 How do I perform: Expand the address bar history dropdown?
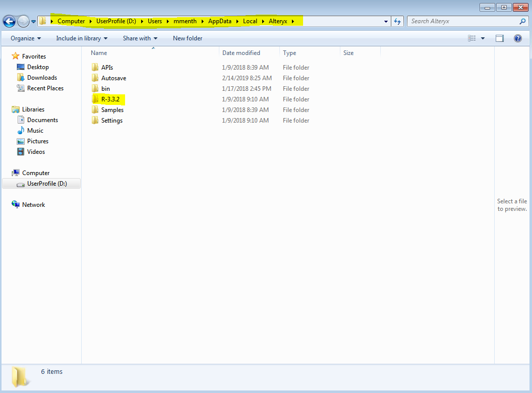click(386, 21)
